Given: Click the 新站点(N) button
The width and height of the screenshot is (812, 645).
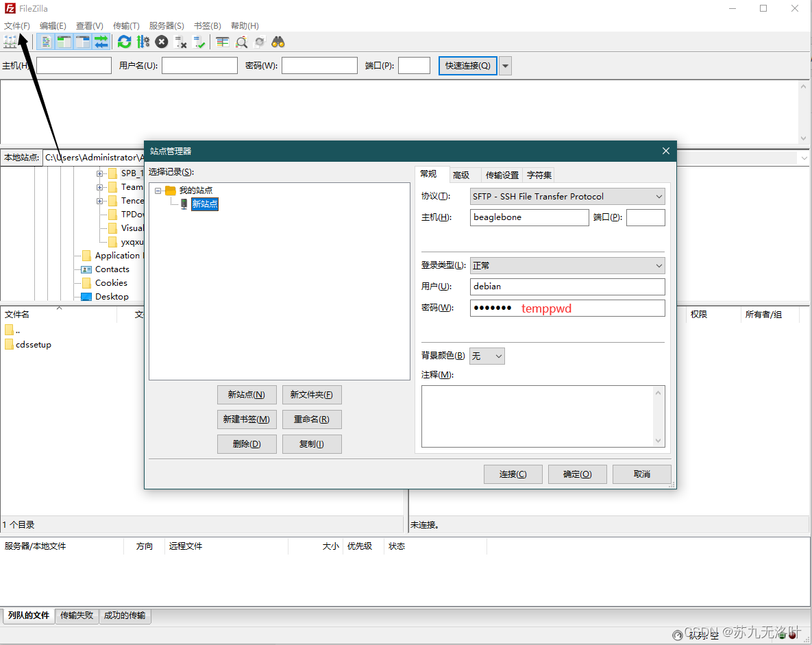Looking at the screenshot, I should click(x=247, y=395).
